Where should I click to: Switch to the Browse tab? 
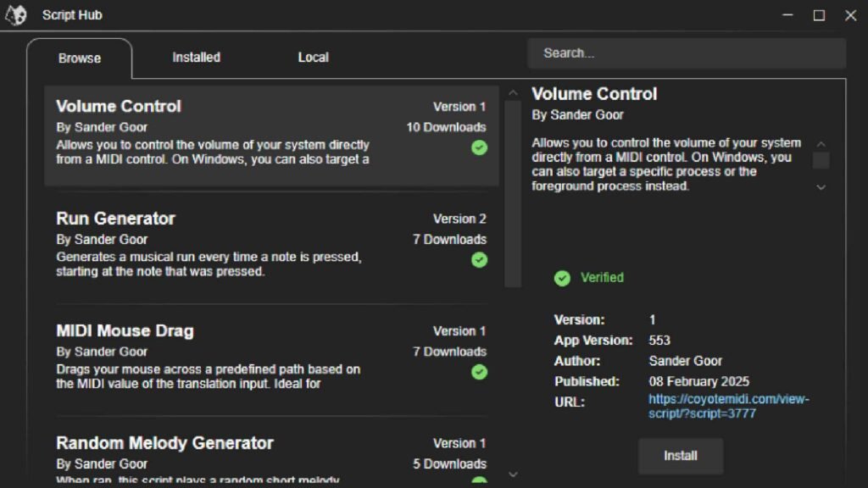pos(80,58)
